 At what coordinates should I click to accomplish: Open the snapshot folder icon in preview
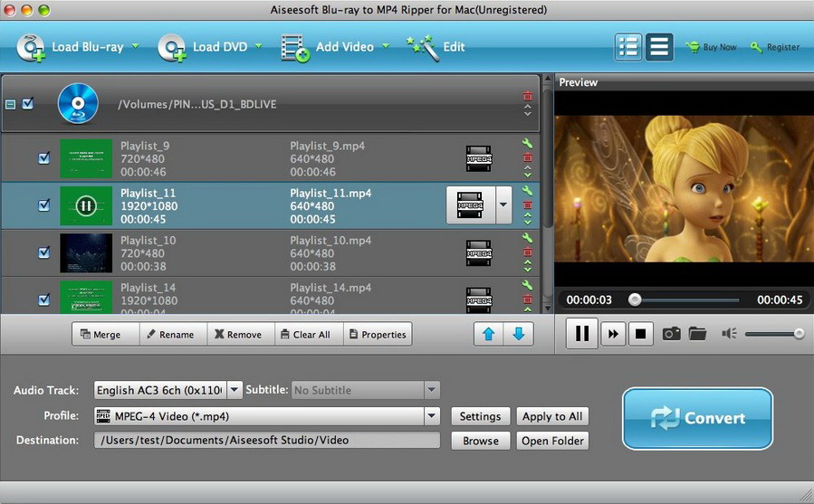click(x=697, y=334)
